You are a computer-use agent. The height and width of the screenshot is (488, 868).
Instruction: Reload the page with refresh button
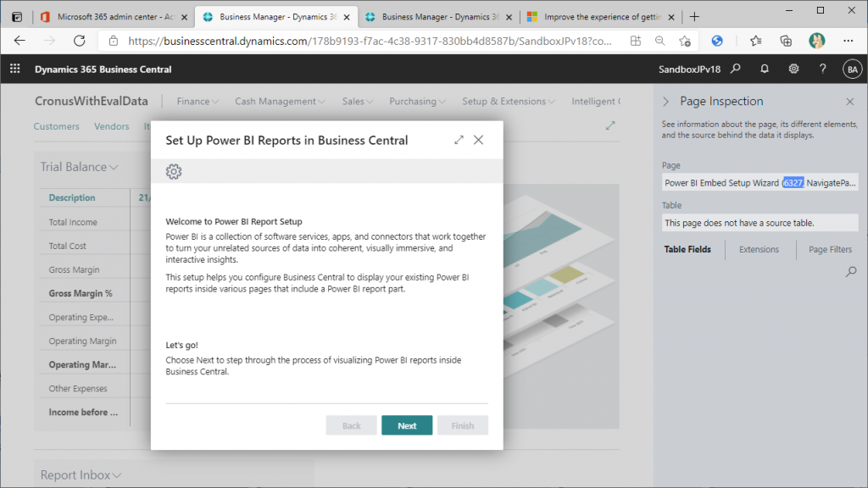(x=79, y=41)
